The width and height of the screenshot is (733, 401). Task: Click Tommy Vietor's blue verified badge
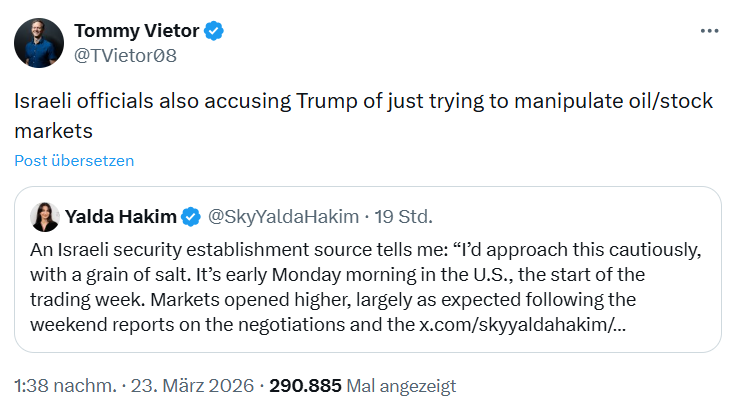[214, 32]
